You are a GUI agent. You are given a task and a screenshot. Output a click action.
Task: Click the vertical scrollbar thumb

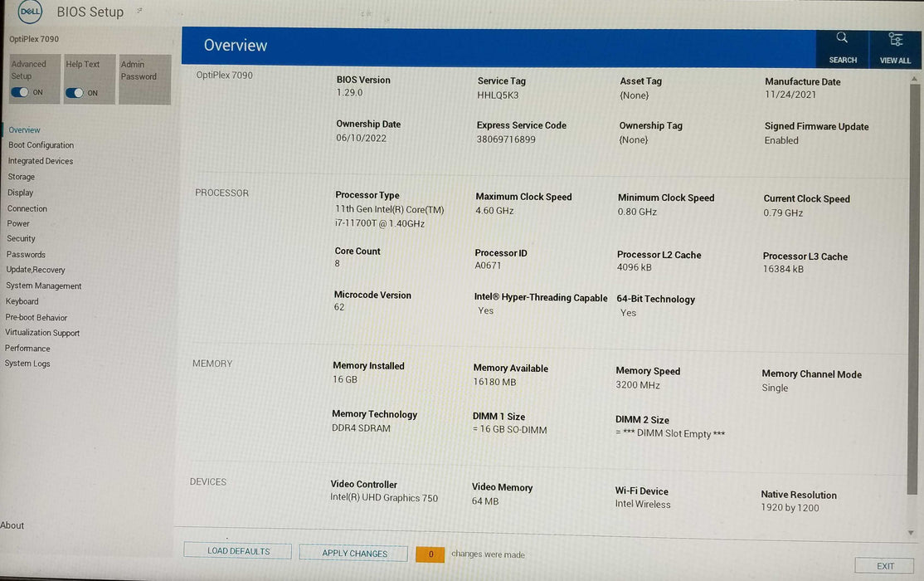(914, 289)
